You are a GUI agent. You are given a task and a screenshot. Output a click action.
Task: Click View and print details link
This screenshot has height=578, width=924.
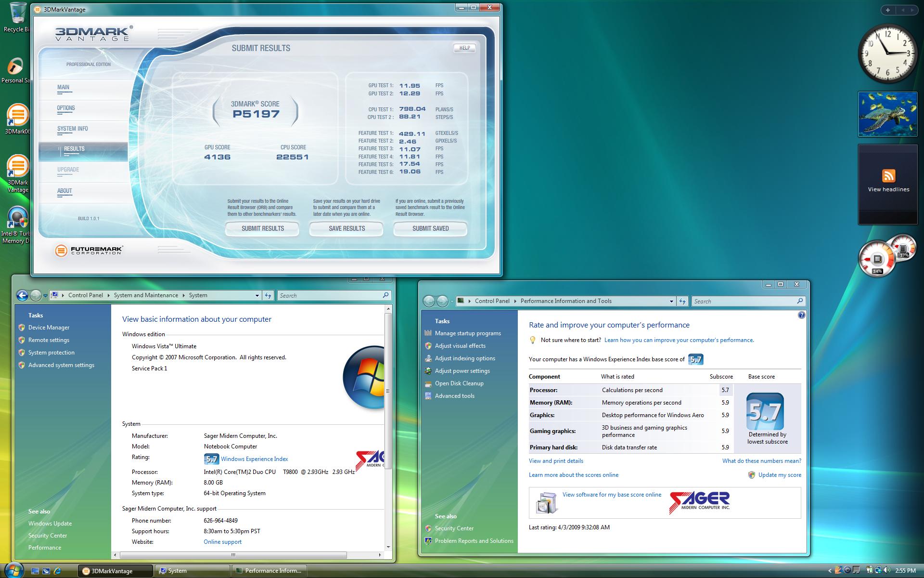click(556, 461)
